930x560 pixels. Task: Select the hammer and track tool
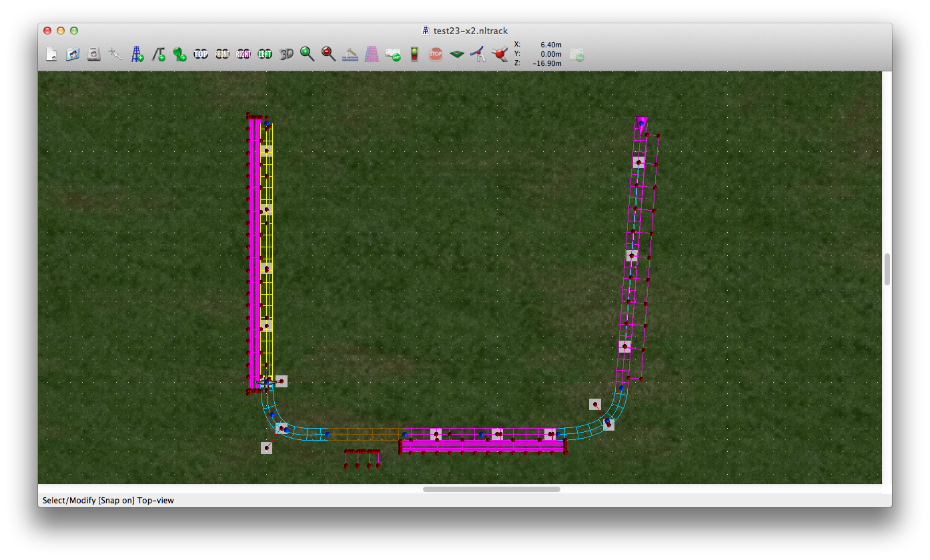pyautogui.click(x=350, y=55)
